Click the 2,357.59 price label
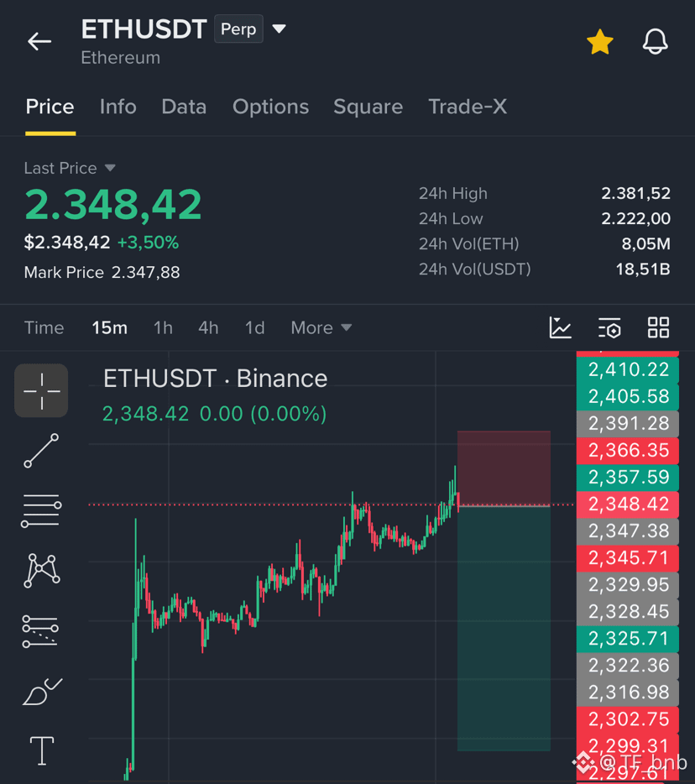Image resolution: width=695 pixels, height=784 pixels. pyautogui.click(x=628, y=478)
